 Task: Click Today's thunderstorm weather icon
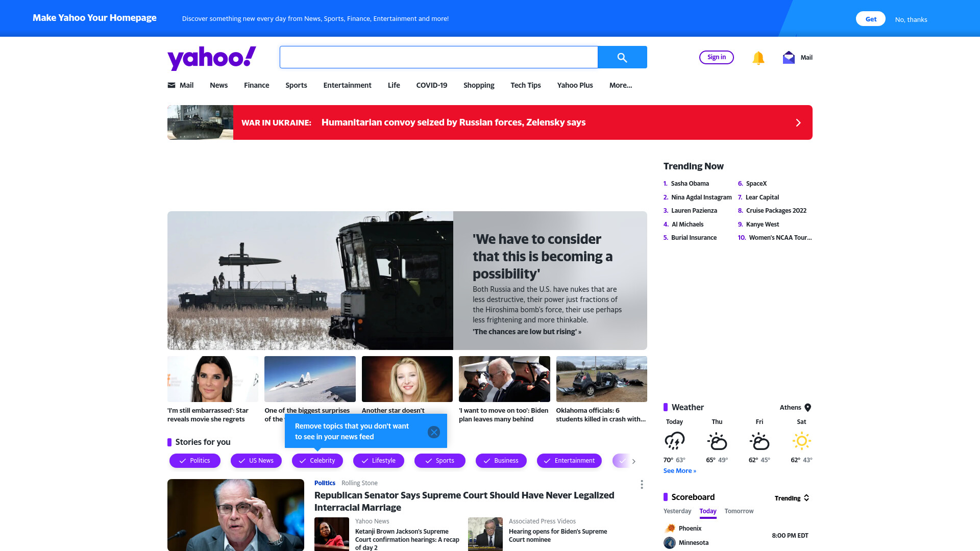(x=674, y=441)
